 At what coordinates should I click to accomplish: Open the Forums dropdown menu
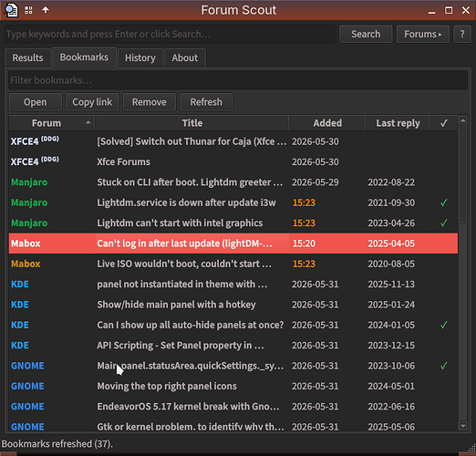click(x=423, y=34)
